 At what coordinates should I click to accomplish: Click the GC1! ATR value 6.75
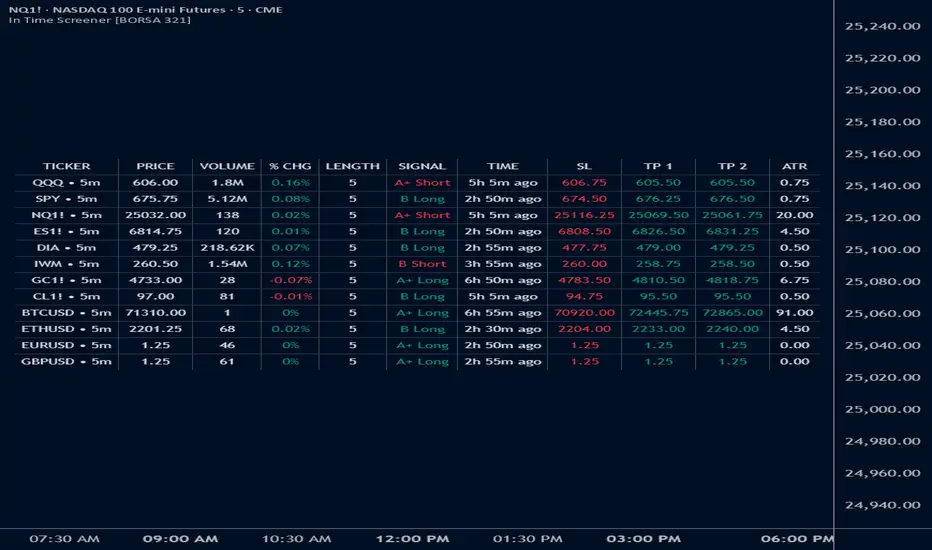pos(795,280)
